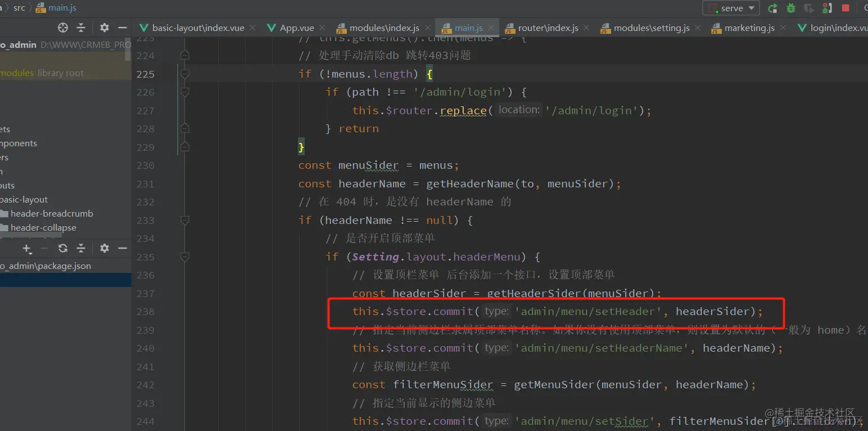Image resolution: width=868 pixels, height=431 pixels.
Task: Switch to modules\setting.js tab
Action: (x=652, y=28)
